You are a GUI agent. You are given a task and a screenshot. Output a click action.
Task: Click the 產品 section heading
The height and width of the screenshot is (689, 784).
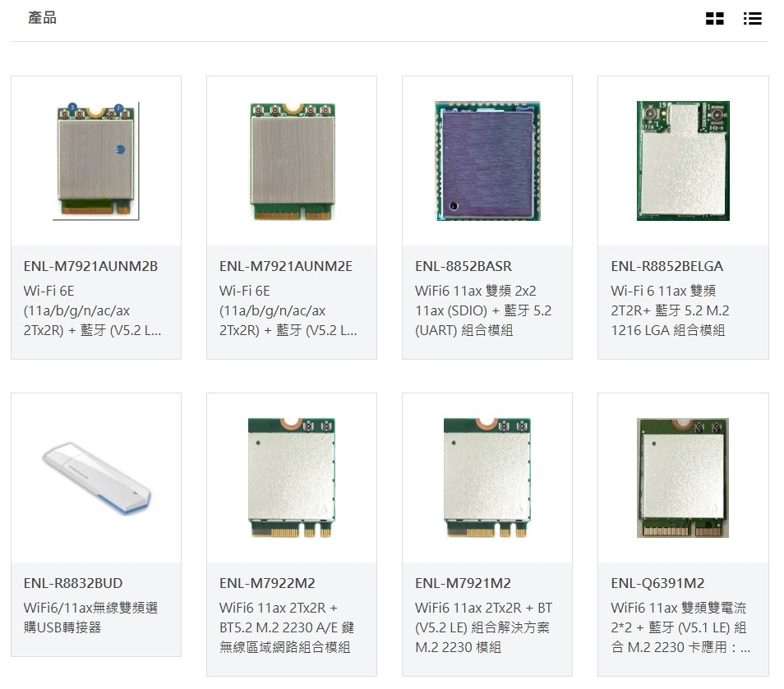(x=42, y=18)
